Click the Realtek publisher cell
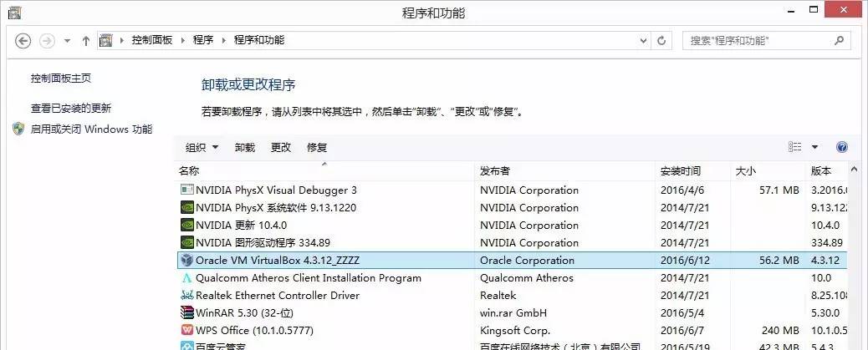868x350 pixels. pos(498,296)
